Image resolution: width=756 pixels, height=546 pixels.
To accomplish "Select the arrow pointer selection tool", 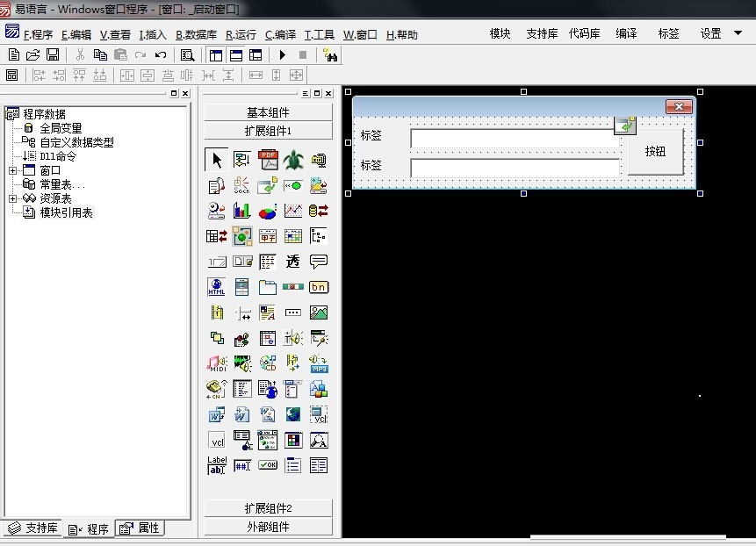I will pyautogui.click(x=216, y=160).
